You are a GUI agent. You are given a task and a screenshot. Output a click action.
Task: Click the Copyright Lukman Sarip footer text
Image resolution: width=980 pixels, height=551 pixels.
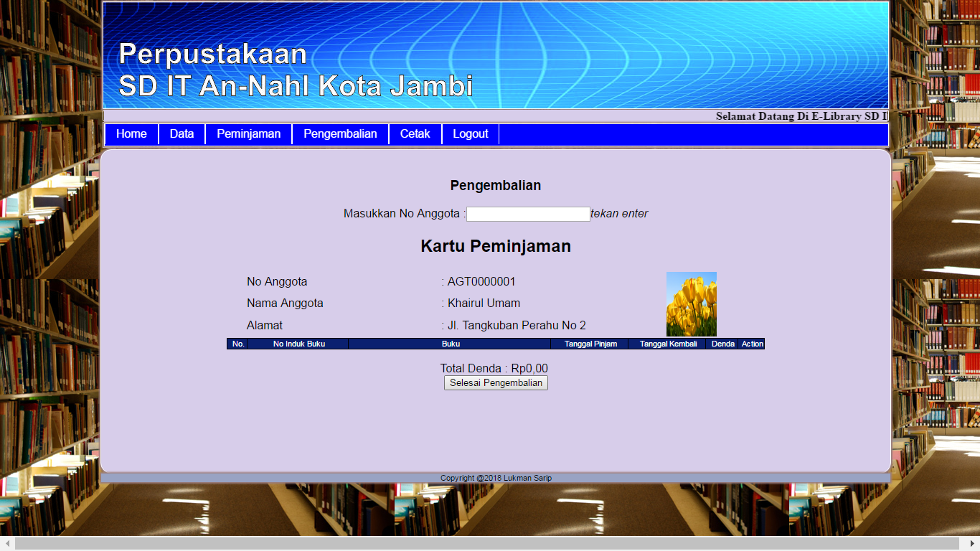(x=496, y=478)
